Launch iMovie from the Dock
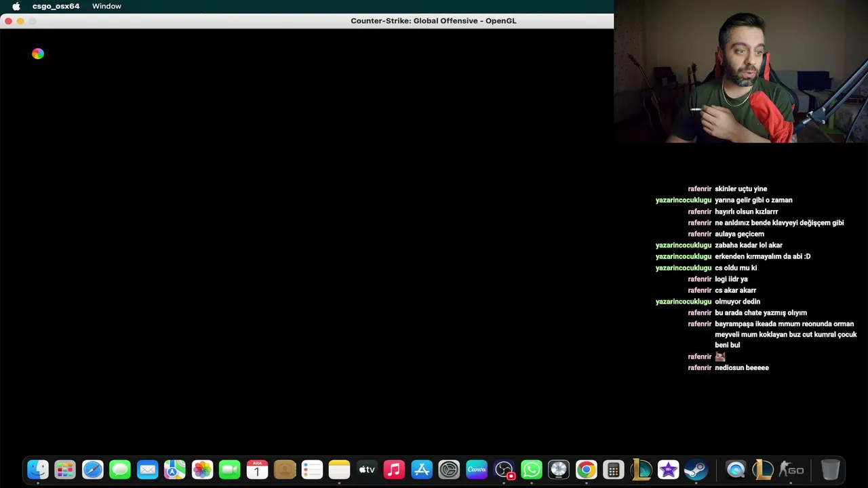Screen dimensions: 868x488 tap(669, 470)
